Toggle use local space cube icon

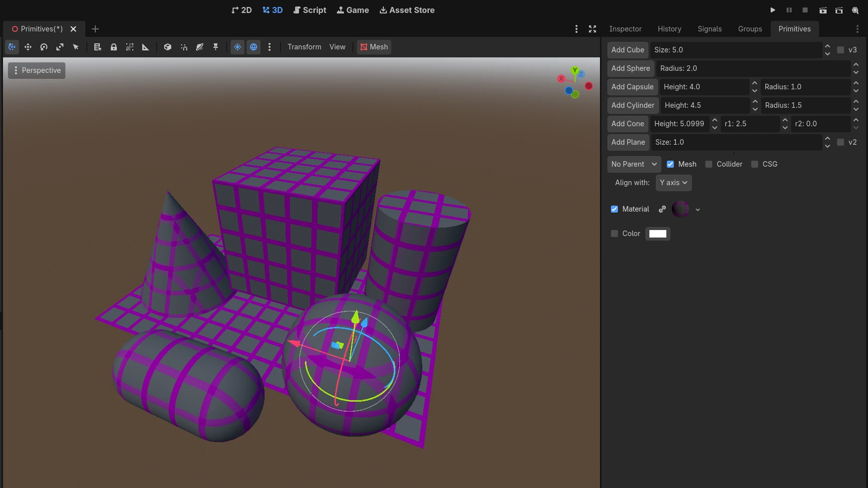(x=168, y=47)
